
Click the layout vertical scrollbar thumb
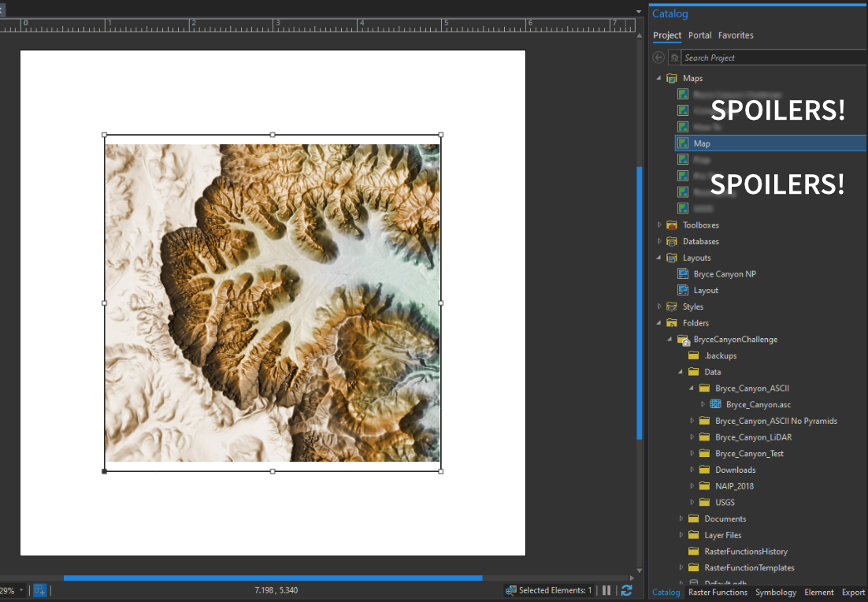[640, 303]
